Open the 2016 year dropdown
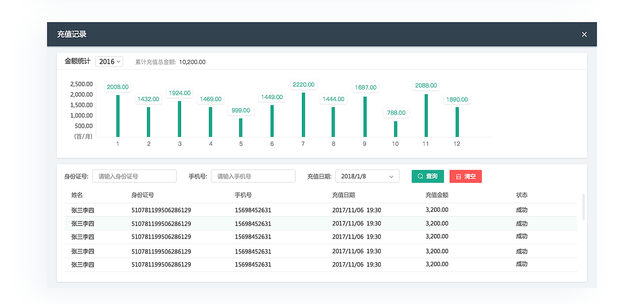Viewport: 644px width, 304px height. pyautogui.click(x=109, y=61)
